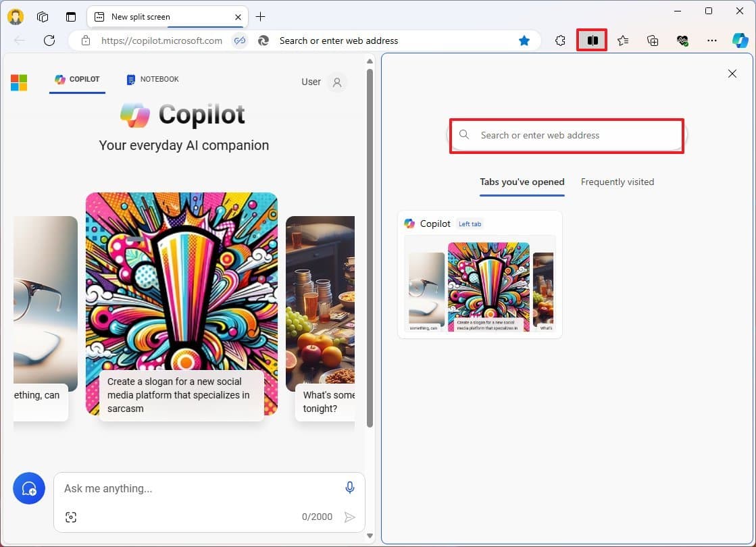Open the split screen toolbar icon
756x547 pixels.
point(592,40)
